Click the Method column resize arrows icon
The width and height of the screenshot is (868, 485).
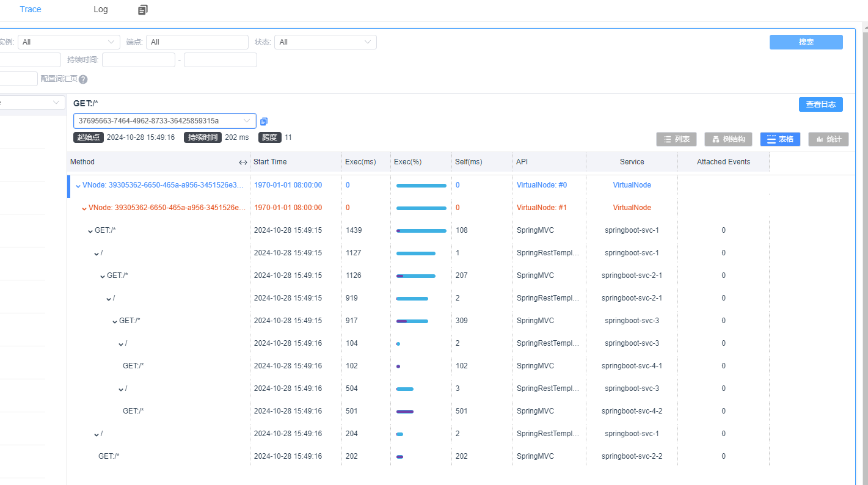[243, 162]
